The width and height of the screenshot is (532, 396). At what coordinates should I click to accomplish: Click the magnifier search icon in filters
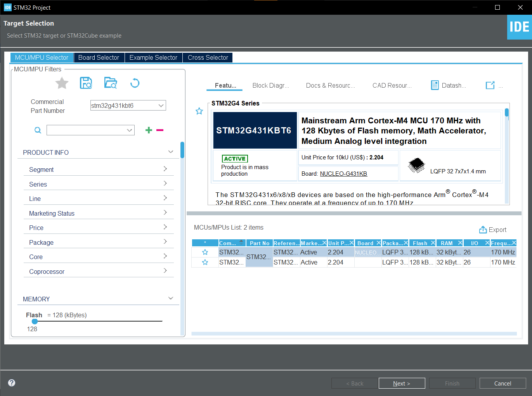38,130
